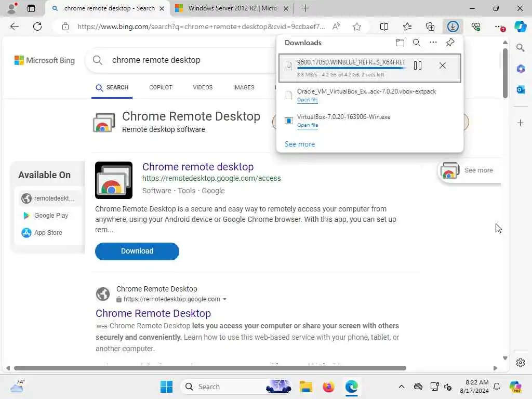Click the WINBLUE download progress bar

351,68
